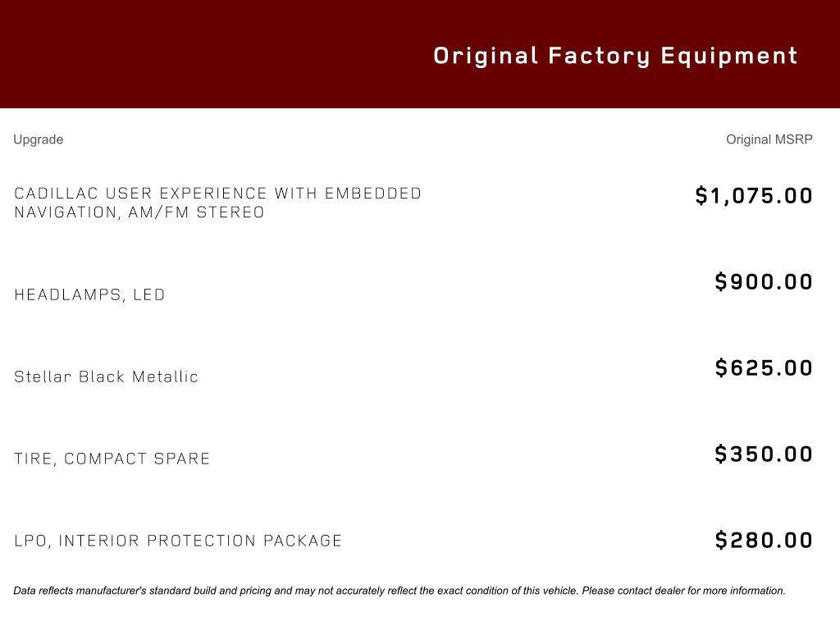Select the "TIRE, COMPACT SPARE" upgrade item
Image resolution: width=840 pixels, height=630 pixels.
(112, 459)
